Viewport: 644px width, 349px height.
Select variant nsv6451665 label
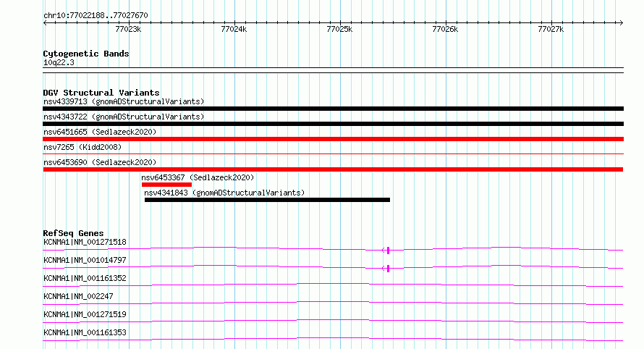coord(100,132)
